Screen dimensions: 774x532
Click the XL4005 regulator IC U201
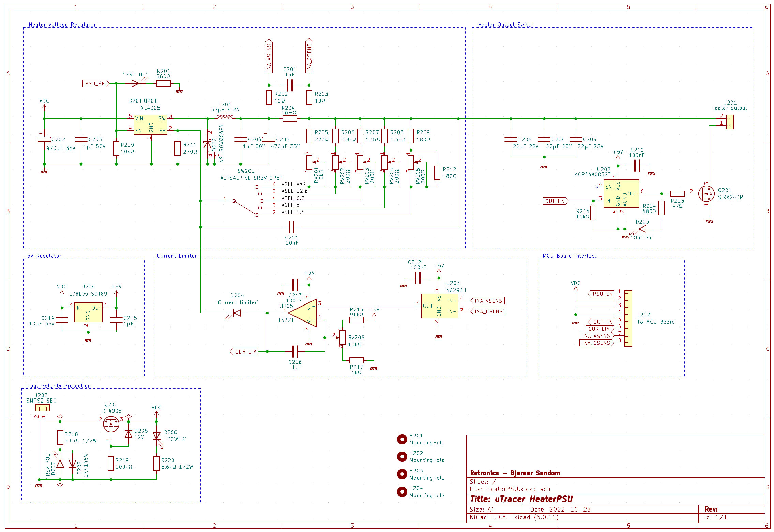(x=150, y=125)
